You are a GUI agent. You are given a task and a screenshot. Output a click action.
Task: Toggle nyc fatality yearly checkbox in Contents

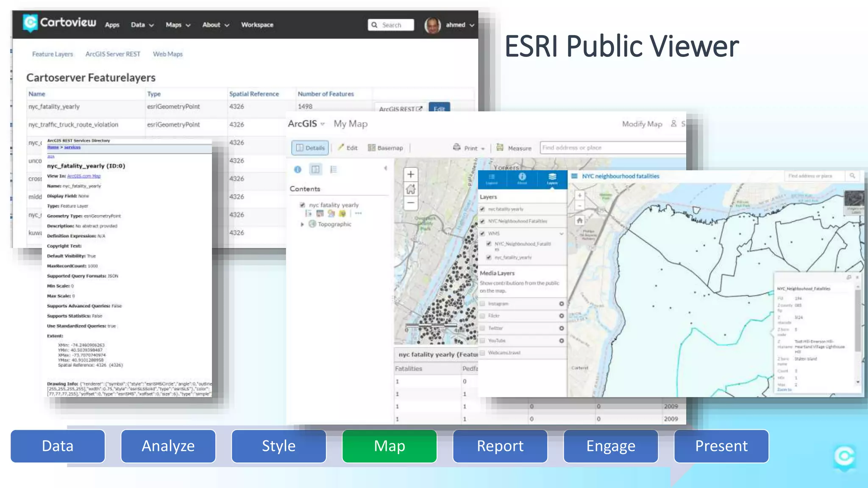point(302,205)
